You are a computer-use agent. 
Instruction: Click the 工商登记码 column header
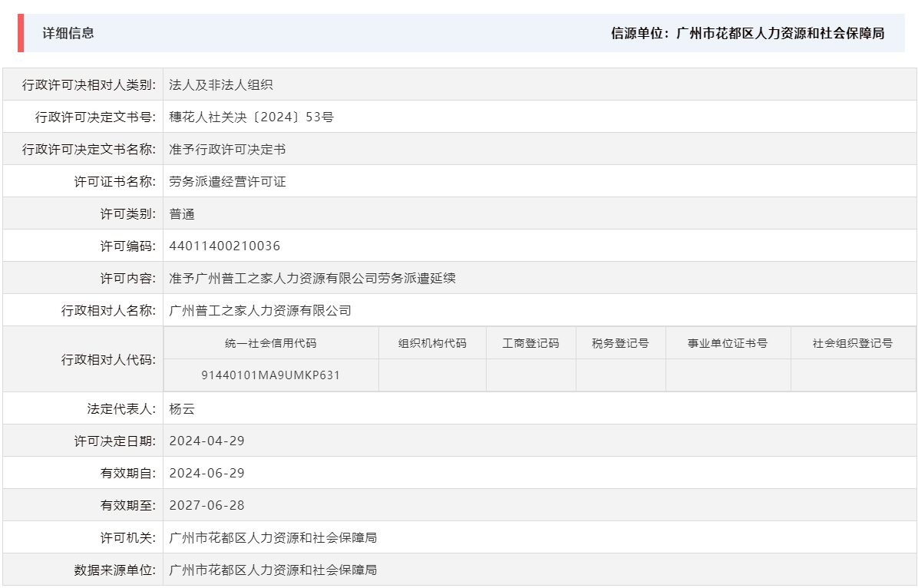tap(530, 343)
